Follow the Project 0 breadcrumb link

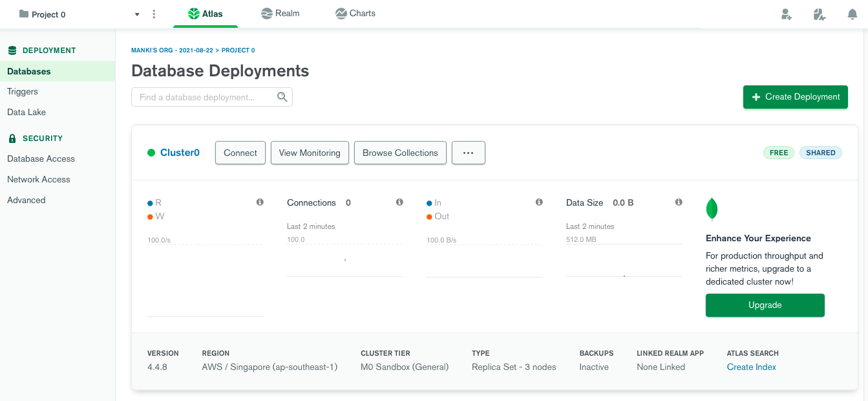238,50
